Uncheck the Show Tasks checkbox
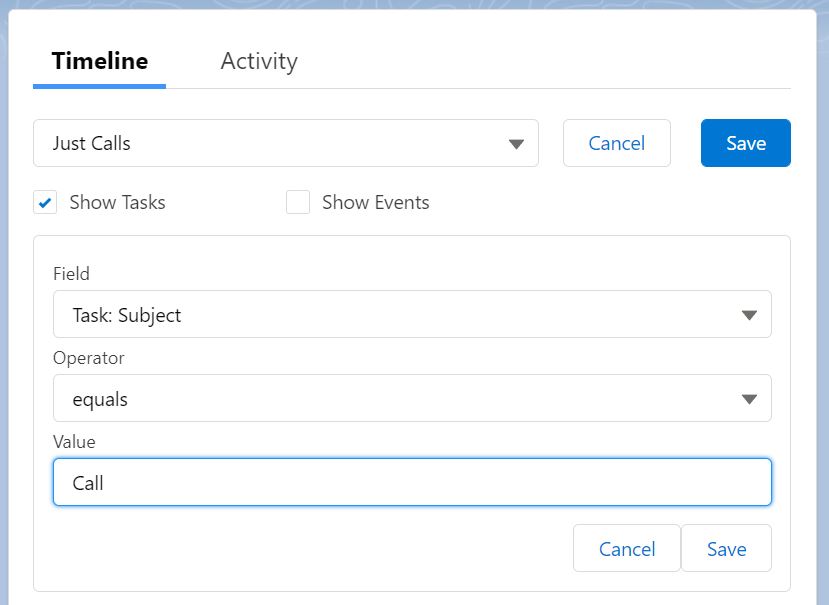This screenshot has height=605, width=829. [x=45, y=203]
